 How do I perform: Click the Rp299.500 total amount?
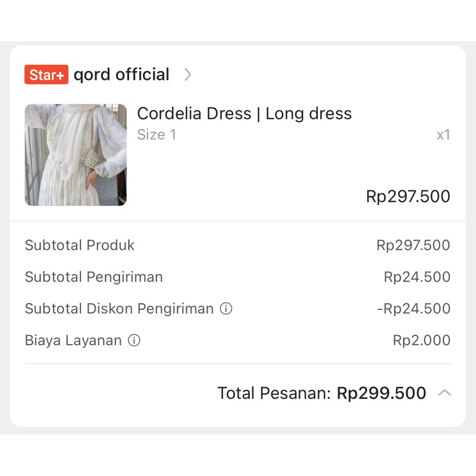pyautogui.click(x=381, y=393)
